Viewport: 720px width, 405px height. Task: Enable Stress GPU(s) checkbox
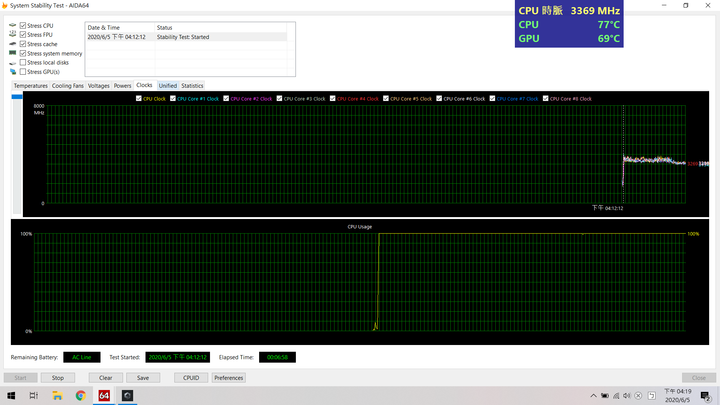point(22,72)
